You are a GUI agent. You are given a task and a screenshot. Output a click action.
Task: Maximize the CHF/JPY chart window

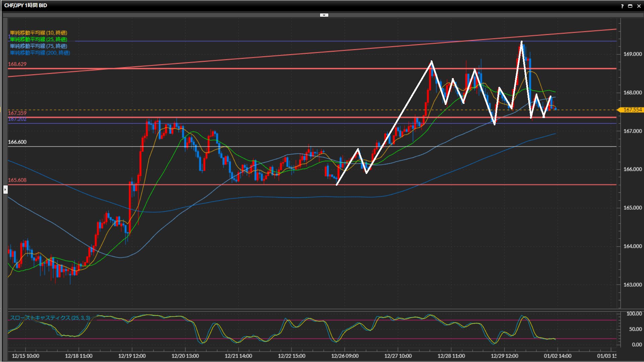pos(630,6)
